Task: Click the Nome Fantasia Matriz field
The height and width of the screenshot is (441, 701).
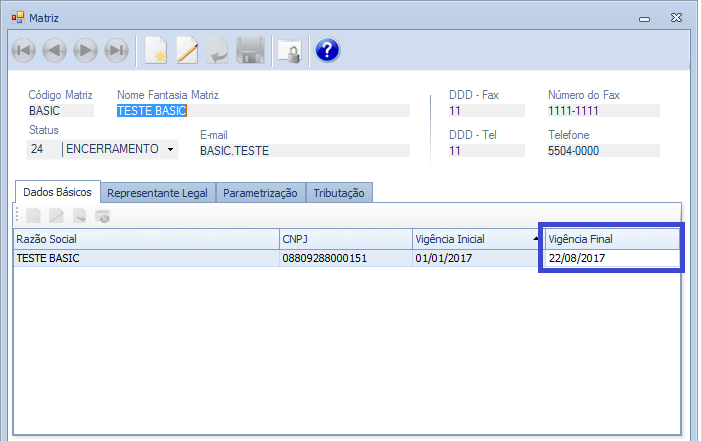Action: (x=262, y=112)
